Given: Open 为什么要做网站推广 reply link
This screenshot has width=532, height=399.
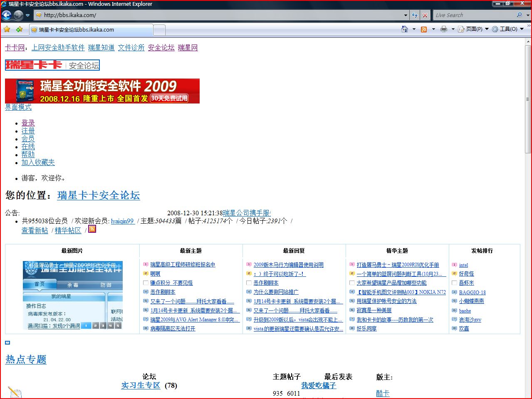Looking at the screenshot, I should click(x=276, y=292).
